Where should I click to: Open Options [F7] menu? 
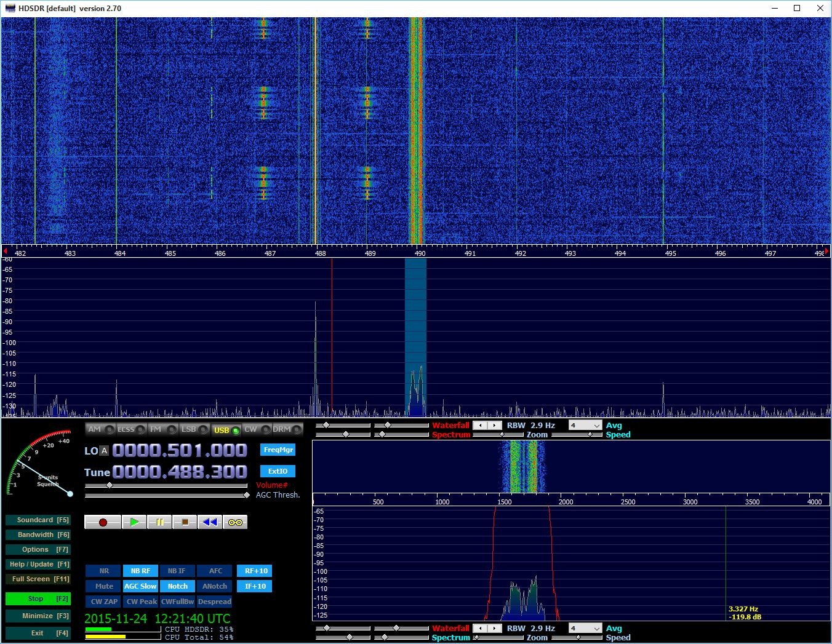tap(38, 549)
